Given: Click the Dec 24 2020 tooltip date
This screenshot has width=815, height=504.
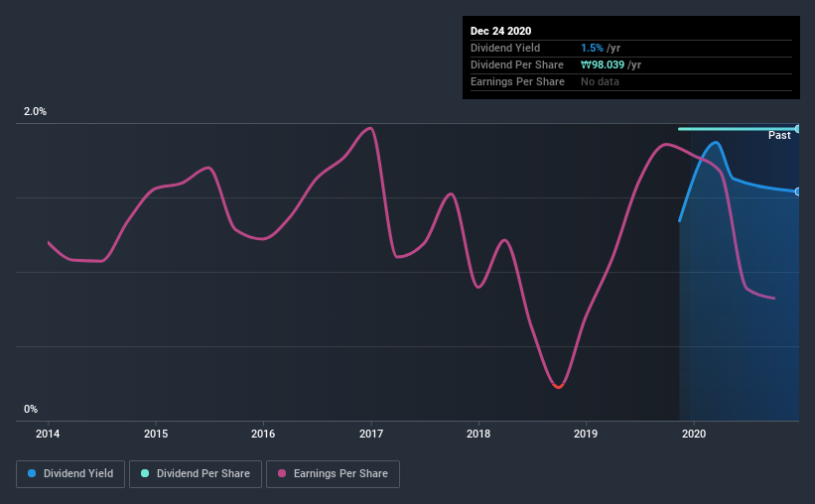Looking at the screenshot, I should (500, 31).
